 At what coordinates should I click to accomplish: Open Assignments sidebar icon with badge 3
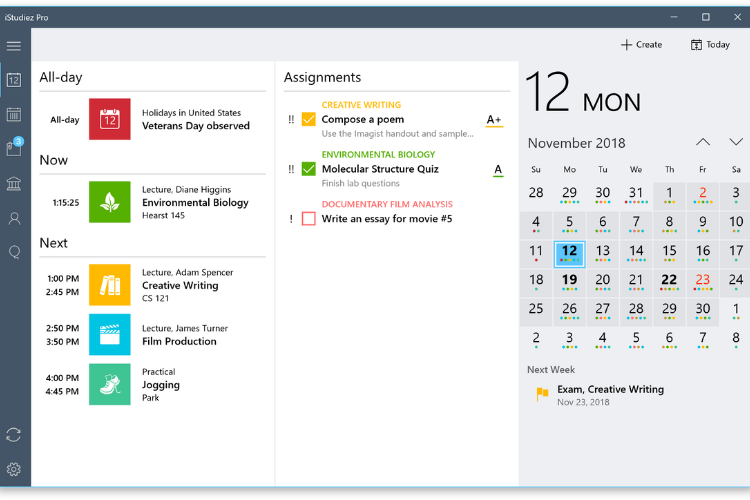pos(14,147)
